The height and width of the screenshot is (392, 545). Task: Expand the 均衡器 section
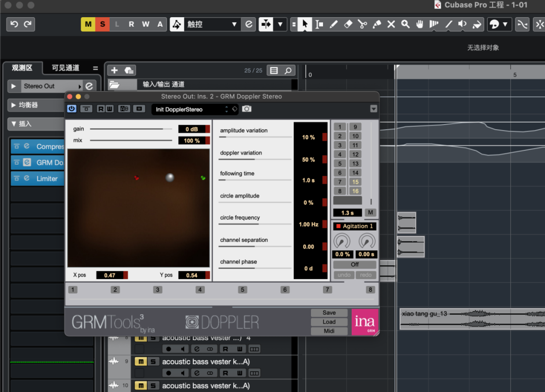pos(13,105)
